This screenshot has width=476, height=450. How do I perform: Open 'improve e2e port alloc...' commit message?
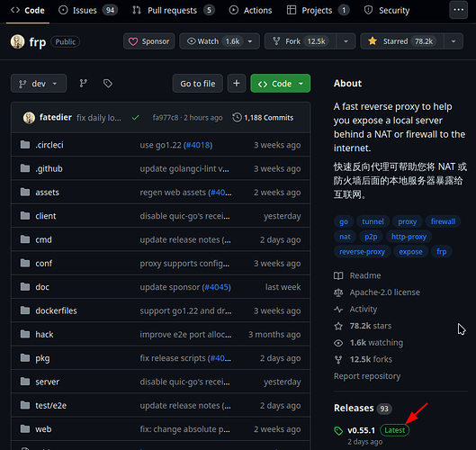pyautogui.click(x=185, y=335)
